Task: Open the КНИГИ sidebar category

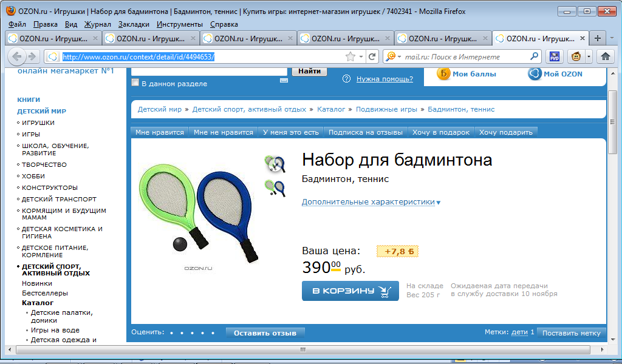Action: [x=29, y=100]
